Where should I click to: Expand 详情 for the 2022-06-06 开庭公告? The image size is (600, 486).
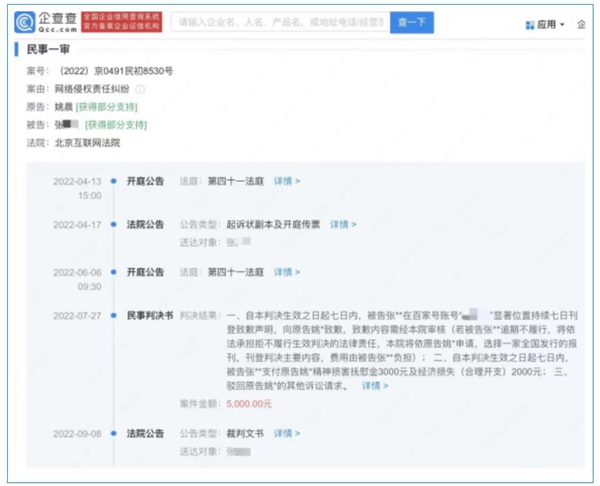tap(286, 271)
